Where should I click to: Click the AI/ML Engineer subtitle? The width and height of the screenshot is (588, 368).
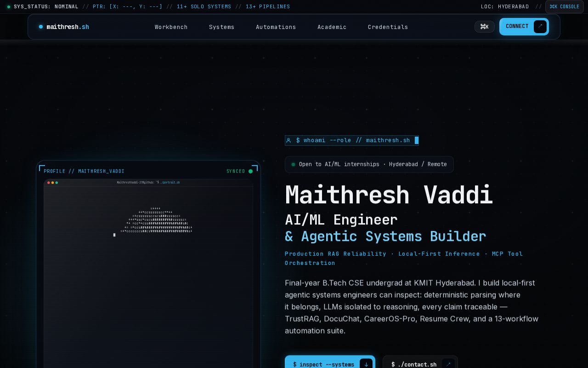[341, 219]
